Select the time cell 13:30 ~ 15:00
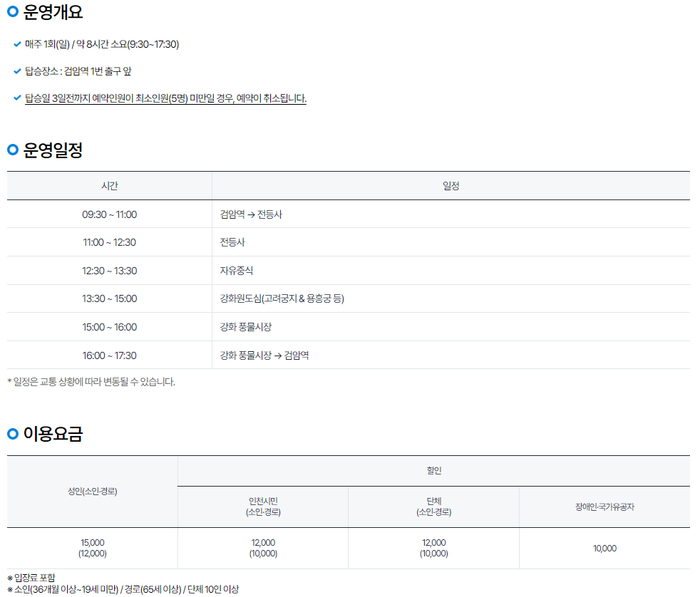The width and height of the screenshot is (700, 597). click(109, 298)
